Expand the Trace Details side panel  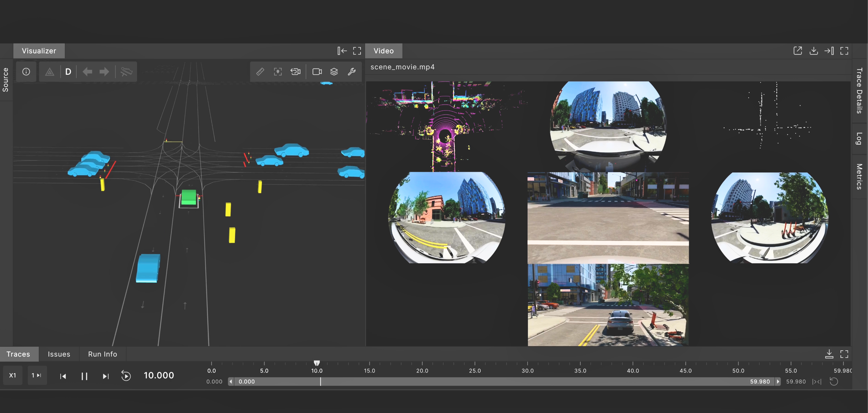(859, 90)
